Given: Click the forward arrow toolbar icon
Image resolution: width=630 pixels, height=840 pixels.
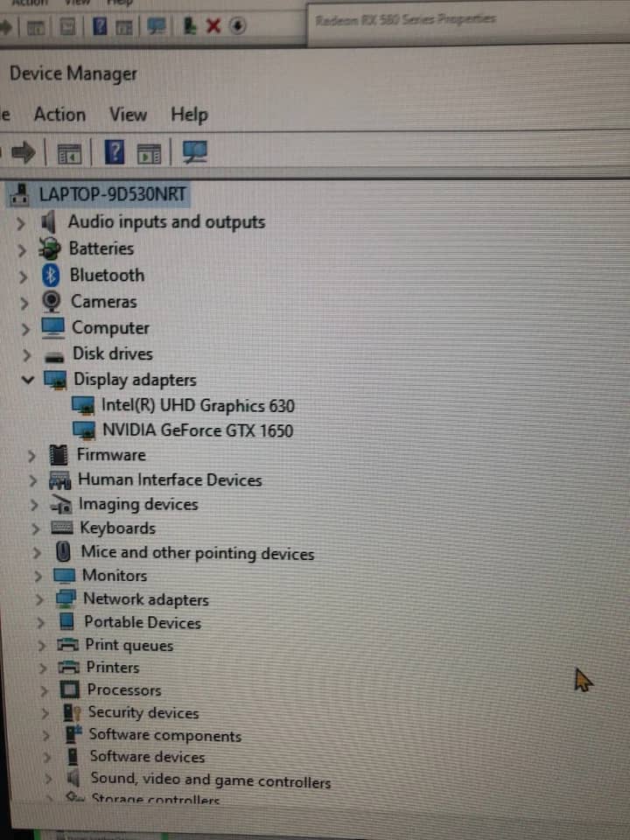Looking at the screenshot, I should pos(23,152).
